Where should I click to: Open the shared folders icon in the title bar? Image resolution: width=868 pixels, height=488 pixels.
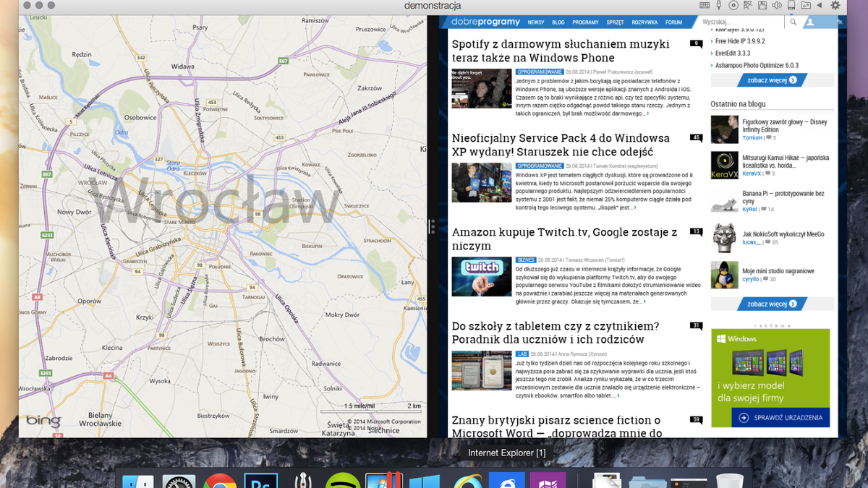tap(806, 5)
